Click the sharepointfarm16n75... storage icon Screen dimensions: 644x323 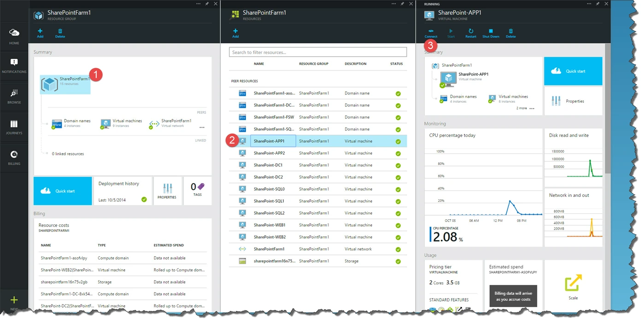pyautogui.click(x=242, y=261)
